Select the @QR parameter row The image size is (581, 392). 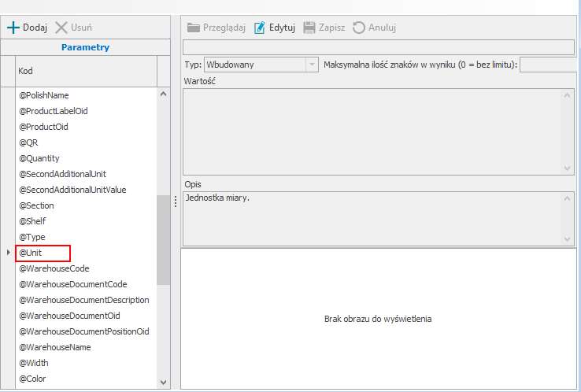[28, 142]
